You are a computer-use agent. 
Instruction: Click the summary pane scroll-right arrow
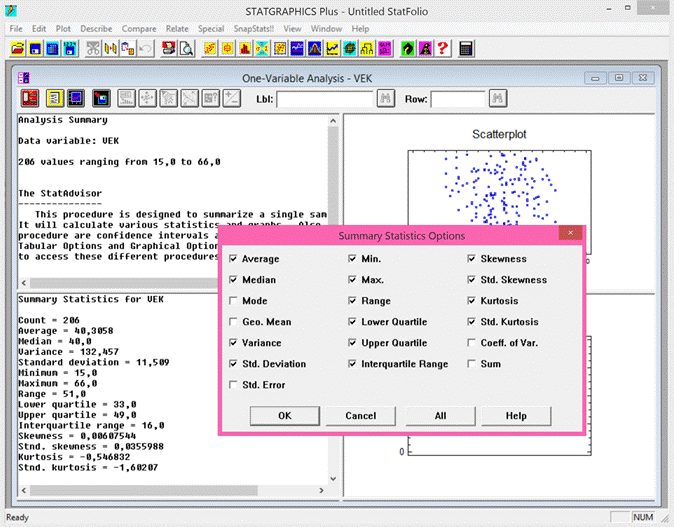tap(321, 490)
